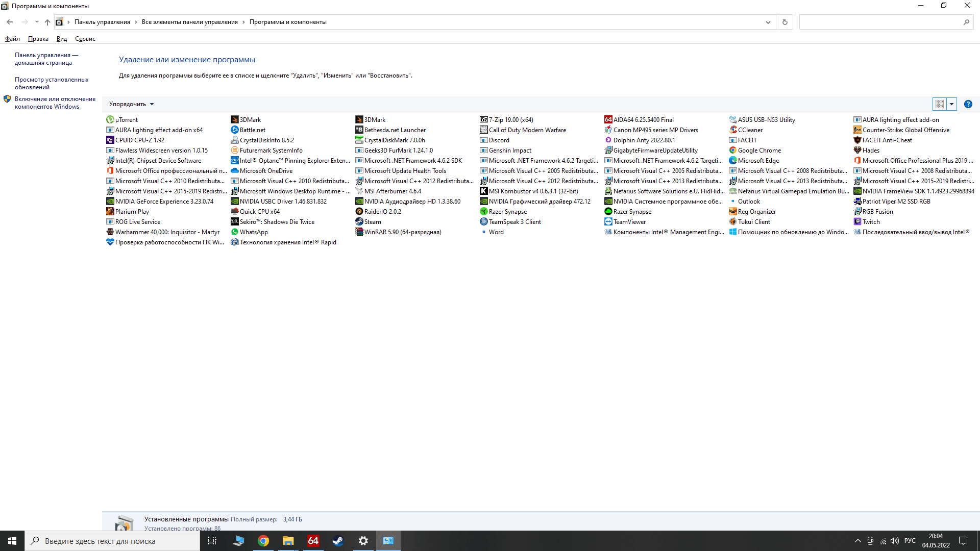Expand the recent locations arrow near Back
The width and height of the screenshot is (980, 551).
[x=37, y=22]
